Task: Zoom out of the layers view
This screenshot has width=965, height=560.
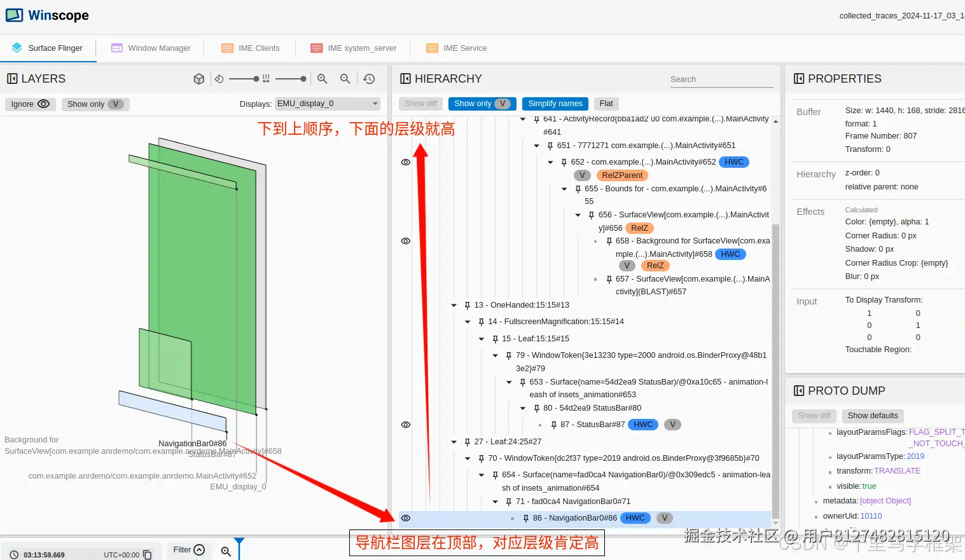Action: (x=345, y=79)
